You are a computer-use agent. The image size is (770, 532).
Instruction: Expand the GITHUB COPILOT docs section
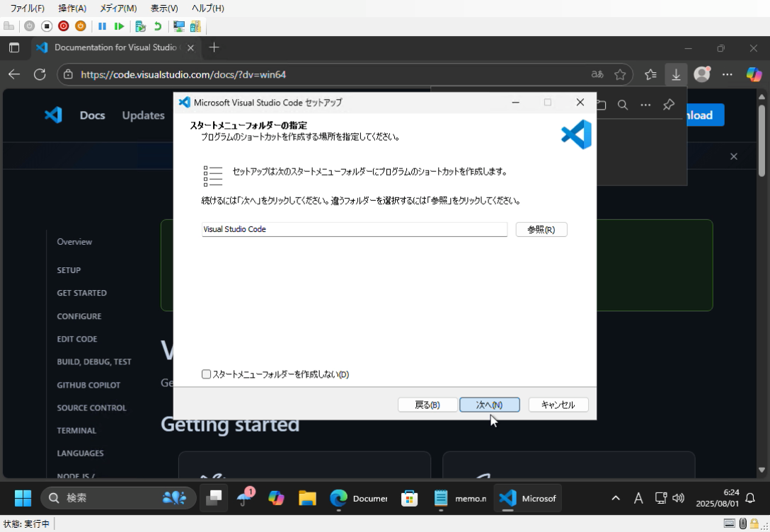(88, 386)
